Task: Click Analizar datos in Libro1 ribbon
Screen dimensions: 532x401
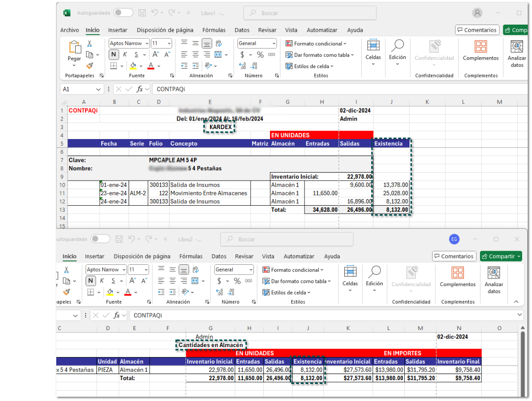Action: point(517,53)
